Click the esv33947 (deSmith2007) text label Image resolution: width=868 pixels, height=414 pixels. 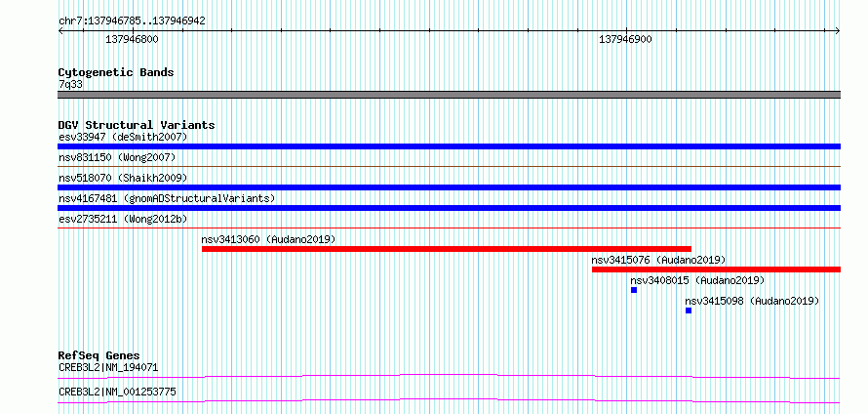click(x=123, y=137)
